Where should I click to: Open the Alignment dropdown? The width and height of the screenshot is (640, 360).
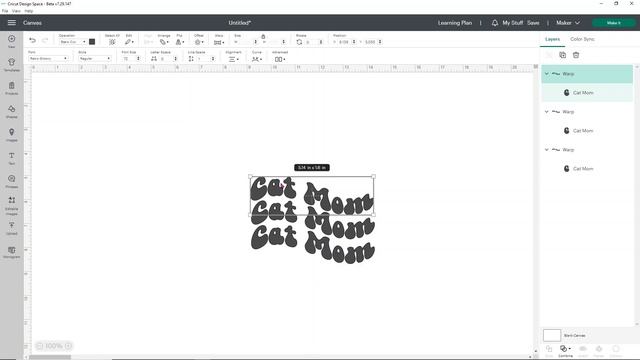coord(233,59)
